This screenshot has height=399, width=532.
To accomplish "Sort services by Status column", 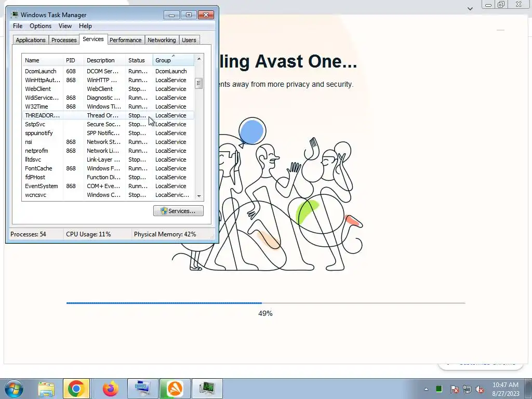I will (x=139, y=60).
